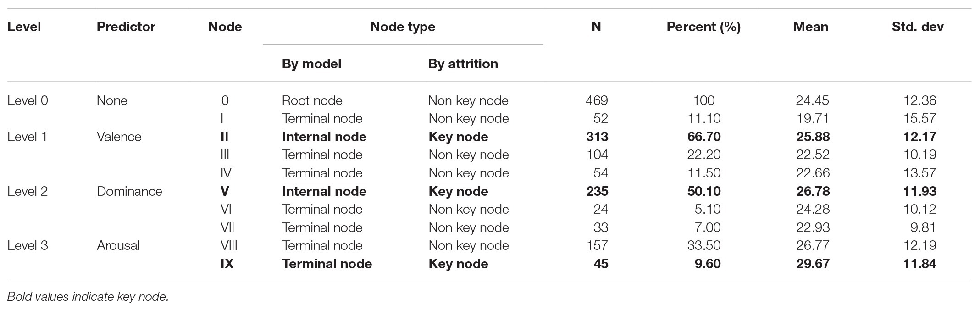Click the By model subheader

coord(311,64)
